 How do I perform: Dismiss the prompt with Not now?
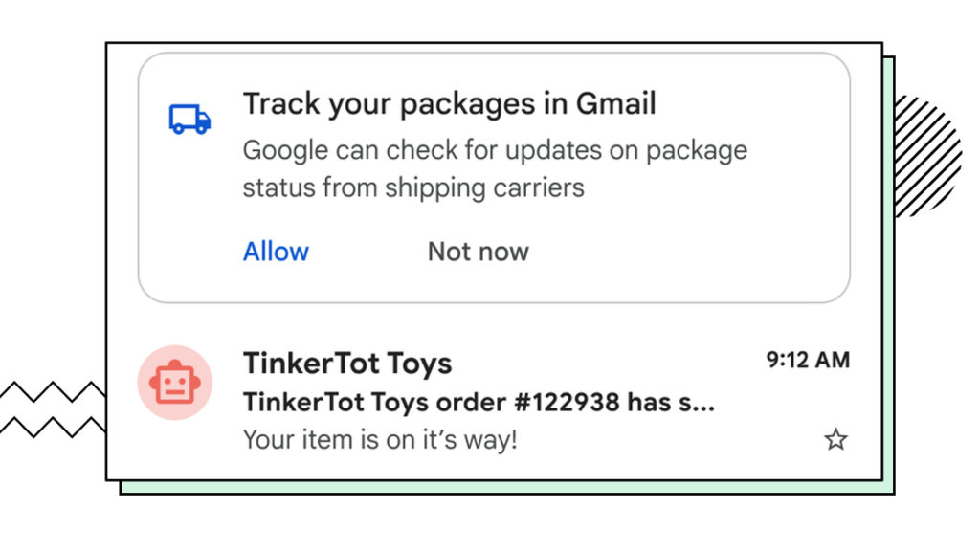477,251
